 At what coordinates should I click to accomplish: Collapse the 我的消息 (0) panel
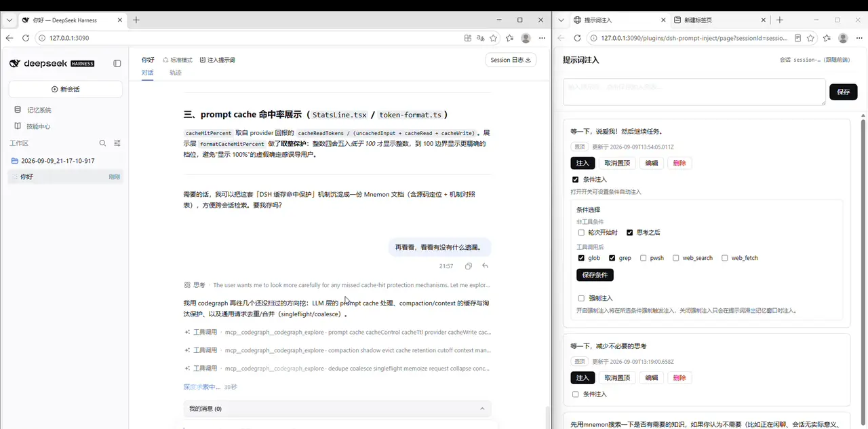pyautogui.click(x=482, y=409)
